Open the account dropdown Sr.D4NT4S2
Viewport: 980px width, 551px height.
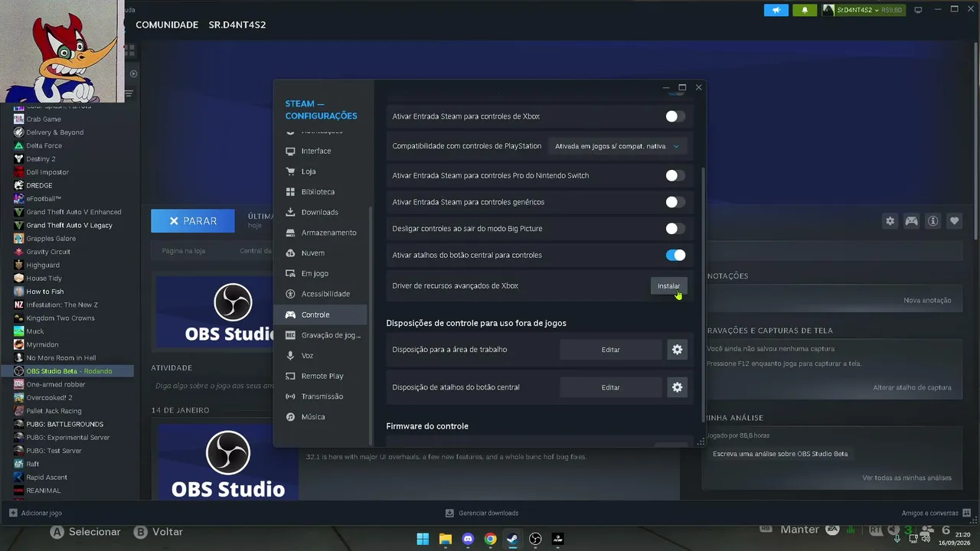tap(863, 10)
